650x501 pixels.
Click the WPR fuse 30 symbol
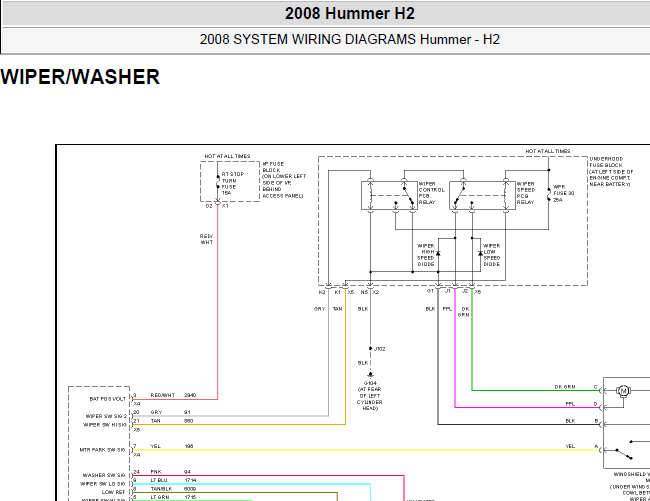(x=549, y=194)
